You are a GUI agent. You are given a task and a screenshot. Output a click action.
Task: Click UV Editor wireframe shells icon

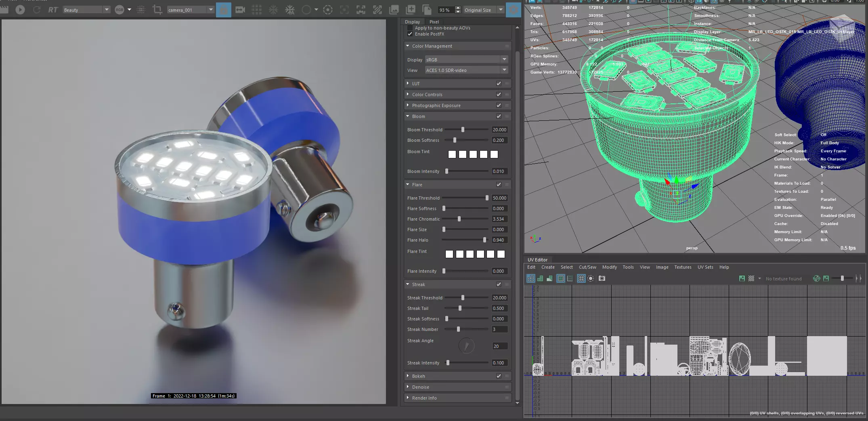click(x=531, y=278)
